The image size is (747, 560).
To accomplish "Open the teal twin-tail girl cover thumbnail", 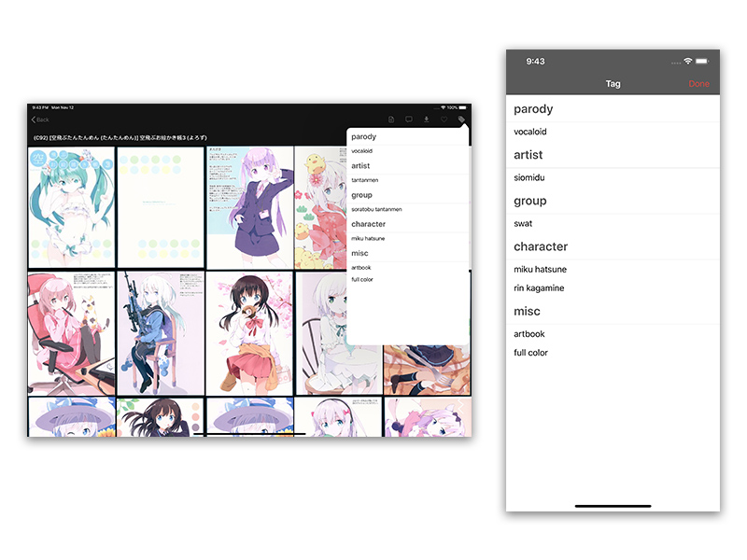I will pos(72,207).
